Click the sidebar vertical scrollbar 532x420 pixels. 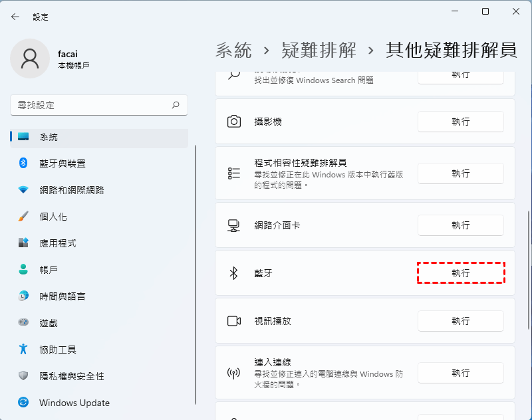[x=196, y=274]
